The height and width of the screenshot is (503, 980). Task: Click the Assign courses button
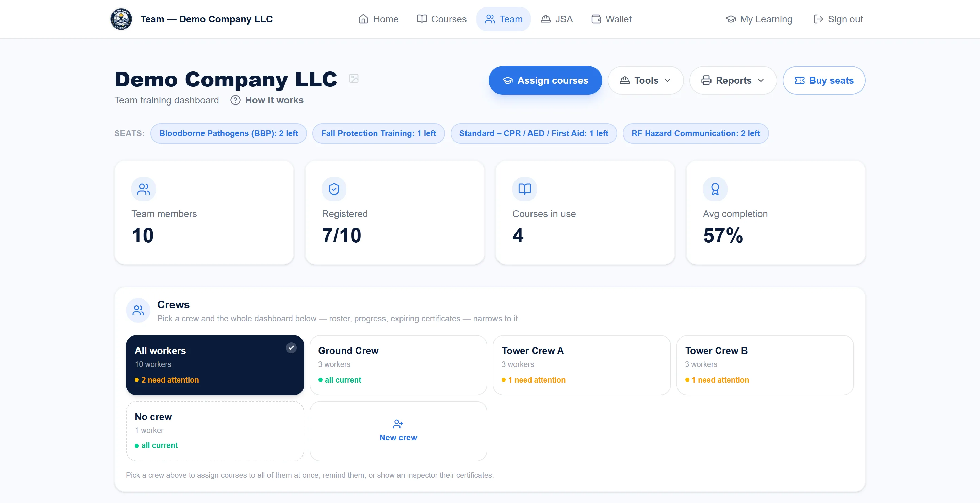(545, 80)
